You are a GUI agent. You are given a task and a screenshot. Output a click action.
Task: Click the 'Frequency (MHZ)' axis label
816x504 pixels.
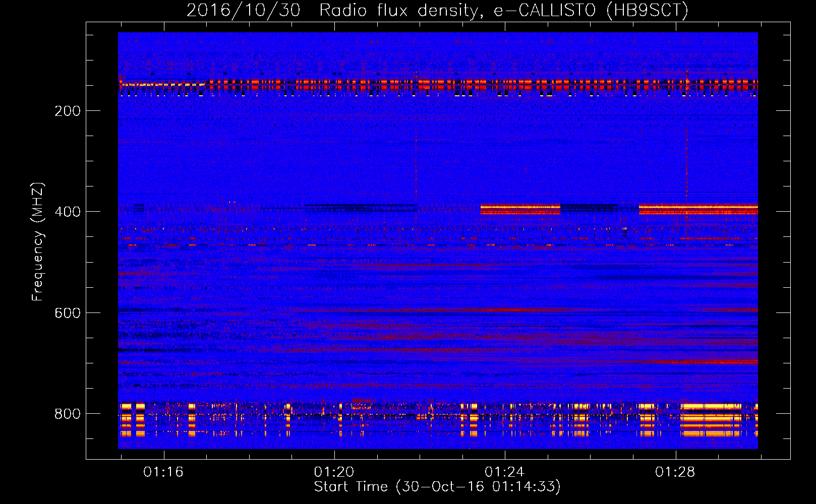click(38, 242)
